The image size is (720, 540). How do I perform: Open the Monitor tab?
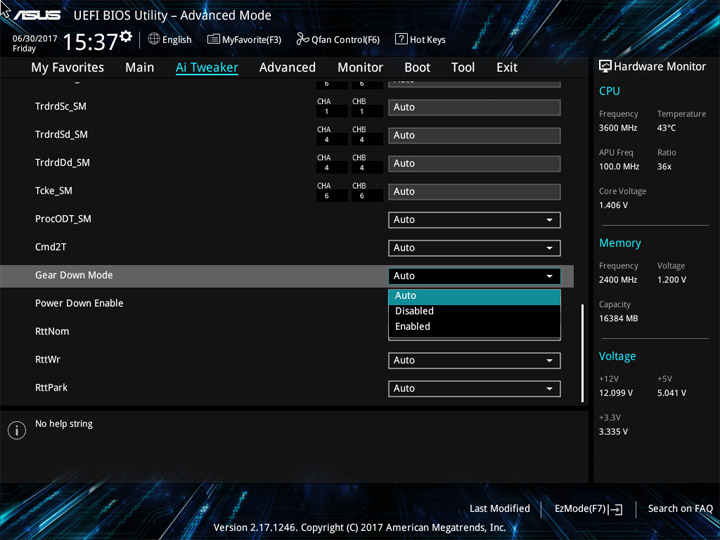[360, 68]
